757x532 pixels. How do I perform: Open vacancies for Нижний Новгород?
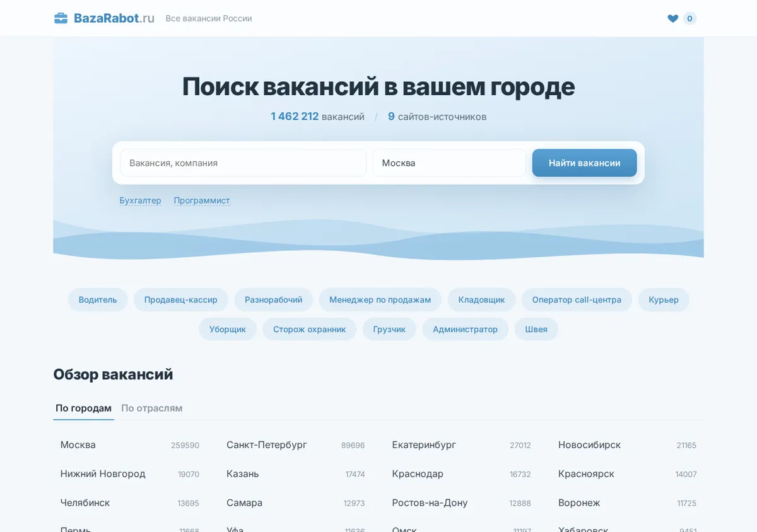(x=130, y=474)
